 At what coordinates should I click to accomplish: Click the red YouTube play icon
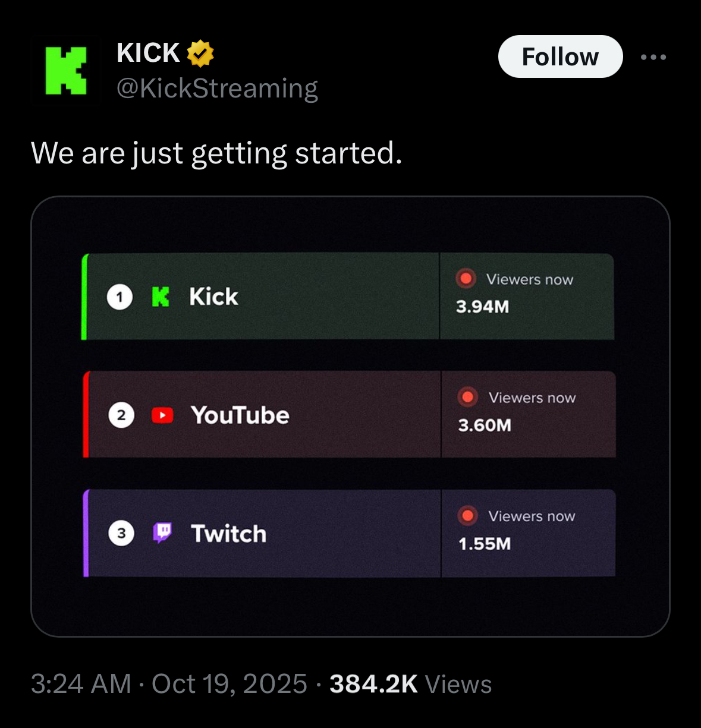coord(162,415)
